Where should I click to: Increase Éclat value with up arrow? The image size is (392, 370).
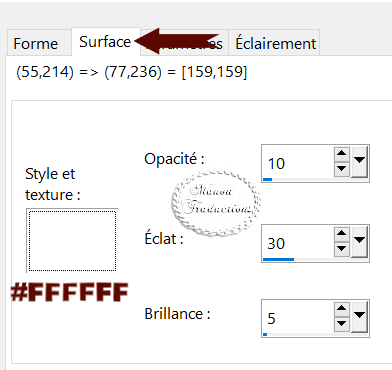[341, 234]
